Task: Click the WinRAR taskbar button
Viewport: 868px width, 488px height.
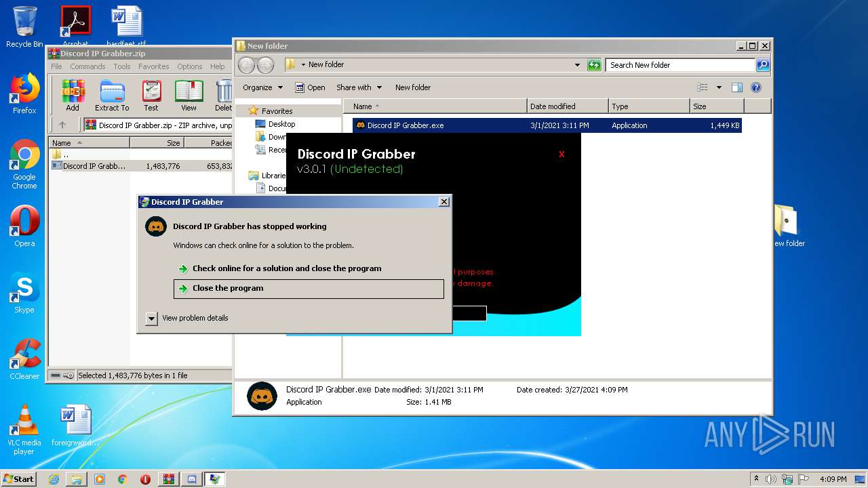Action: [168, 479]
